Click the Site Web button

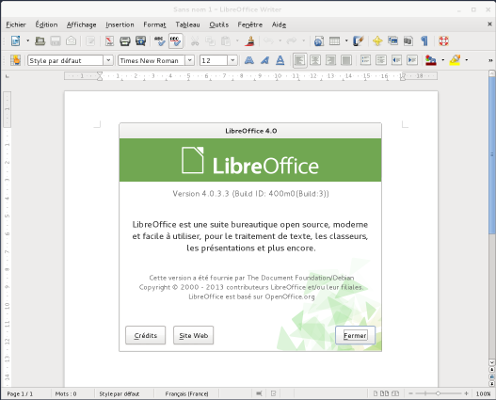point(193,335)
